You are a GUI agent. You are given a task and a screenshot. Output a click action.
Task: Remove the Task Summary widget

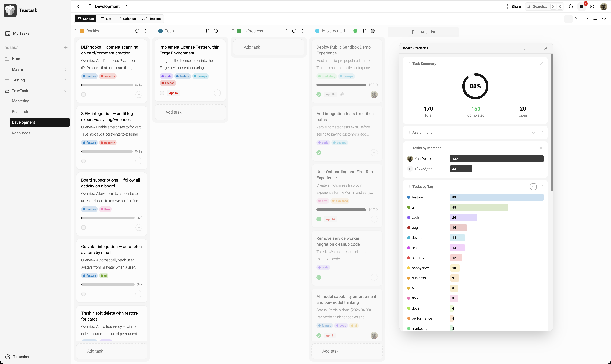(x=541, y=64)
